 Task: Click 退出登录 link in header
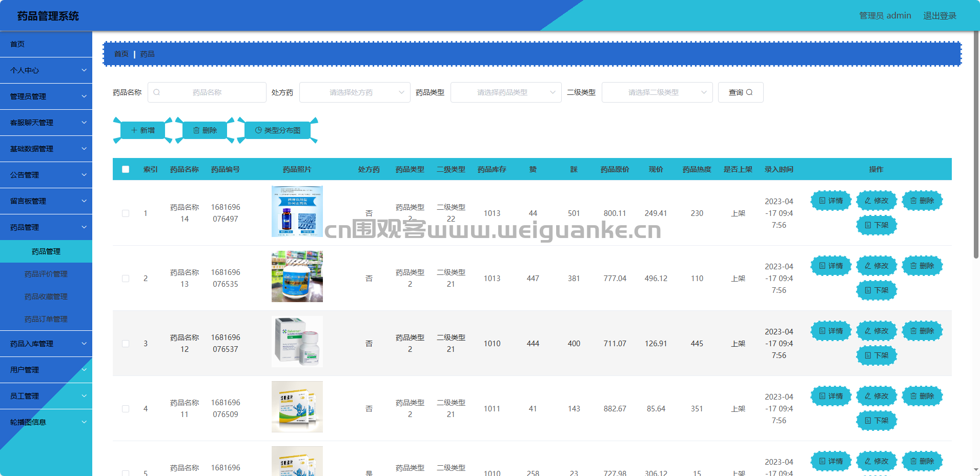point(940,15)
